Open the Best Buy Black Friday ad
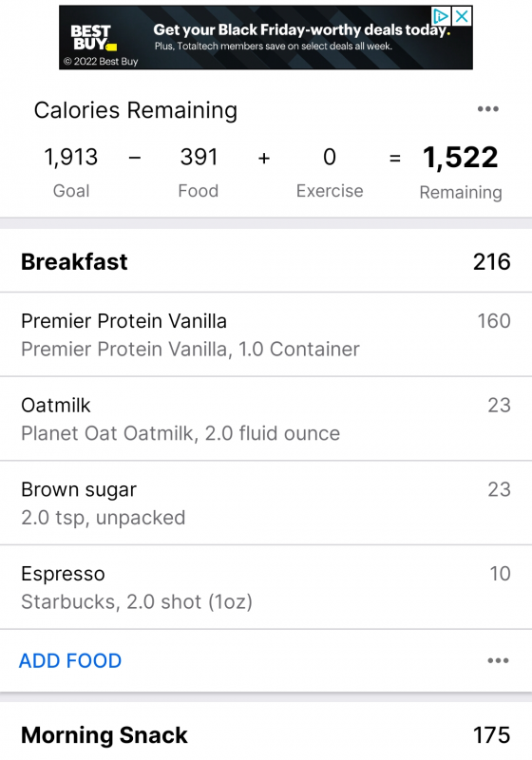Screen dimensions: 532x760 coord(266,38)
